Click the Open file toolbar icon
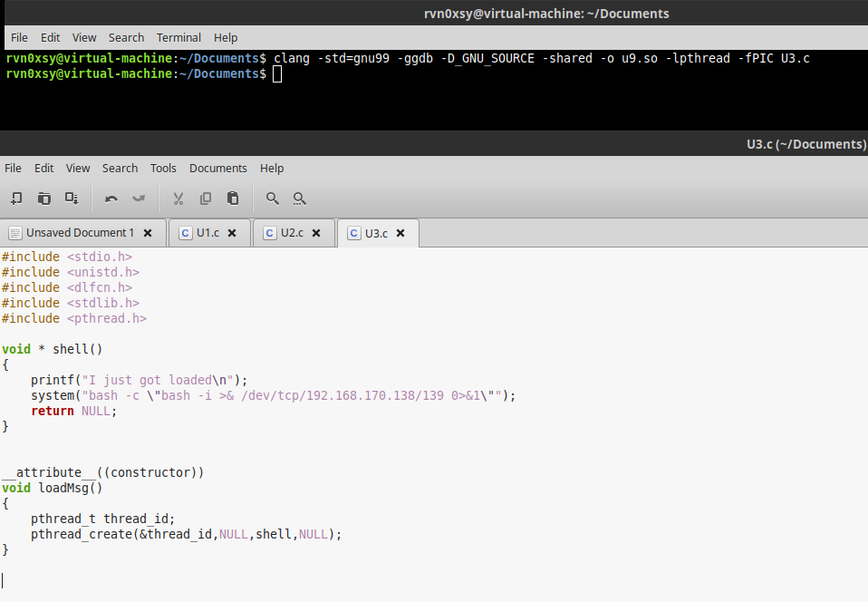The width and height of the screenshot is (868, 602). click(x=43, y=199)
